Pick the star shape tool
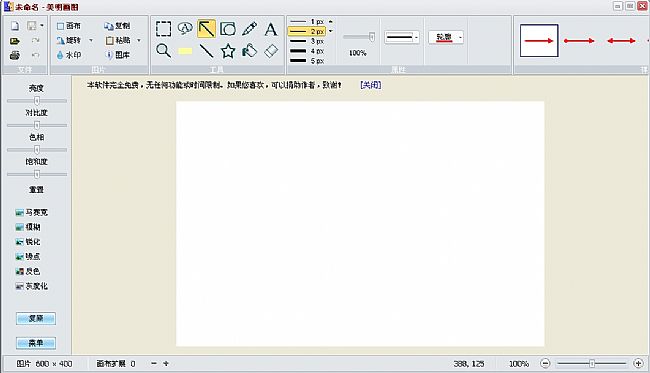Screen dimensions: 650x373 (228, 51)
